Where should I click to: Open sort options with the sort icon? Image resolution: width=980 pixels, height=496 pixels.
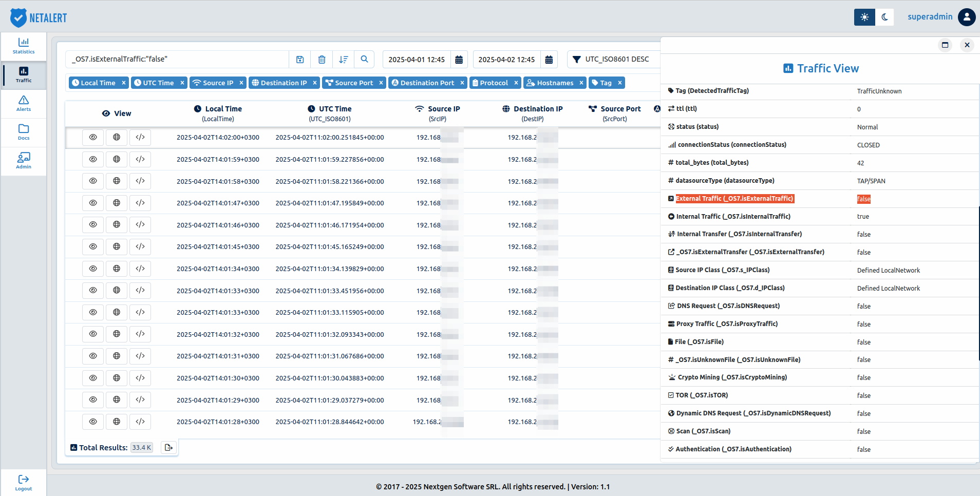click(x=343, y=59)
